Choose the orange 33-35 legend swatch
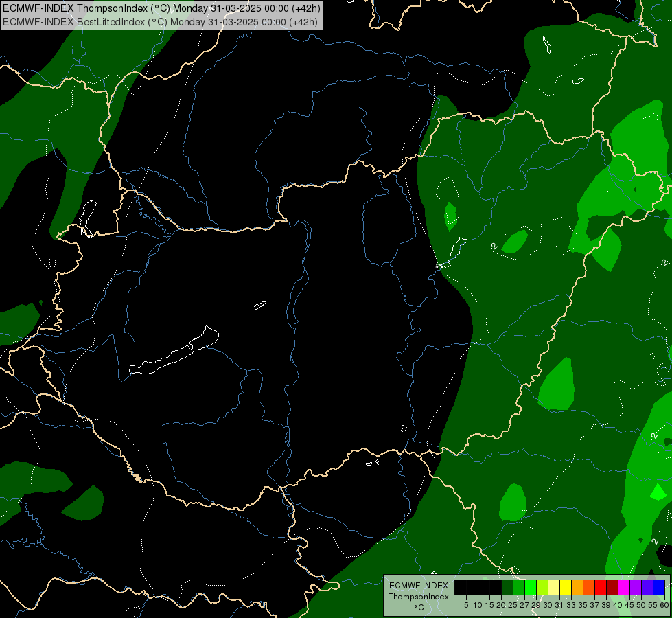 tap(577, 587)
